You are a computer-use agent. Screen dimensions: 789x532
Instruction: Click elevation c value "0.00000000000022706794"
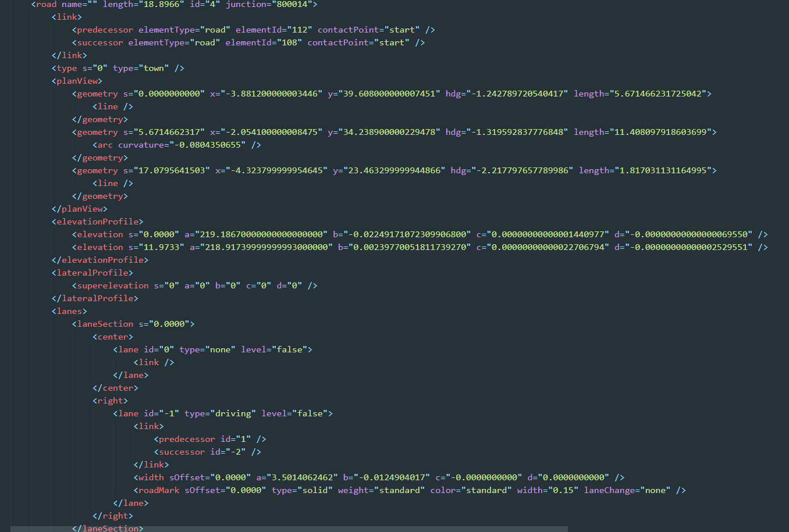point(548,247)
